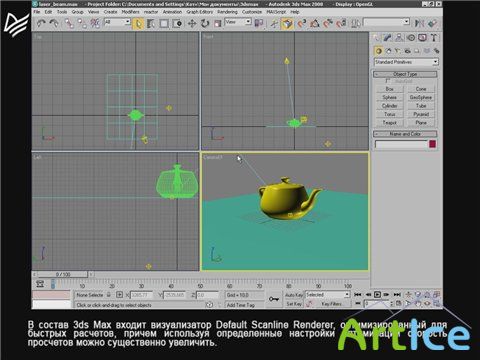Pick the Rectangular Selection Region tool
Viewport: 480px width, 360px height.
click(x=164, y=24)
